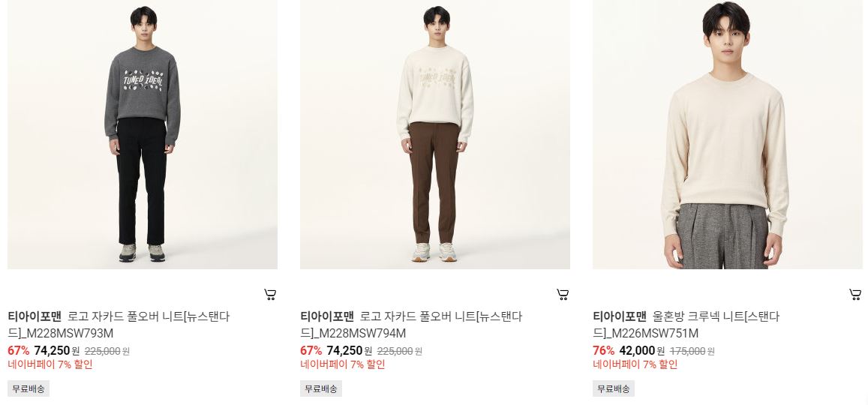Click 74,250원 price of gray knit
The height and width of the screenshot is (405, 868).
(x=56, y=351)
